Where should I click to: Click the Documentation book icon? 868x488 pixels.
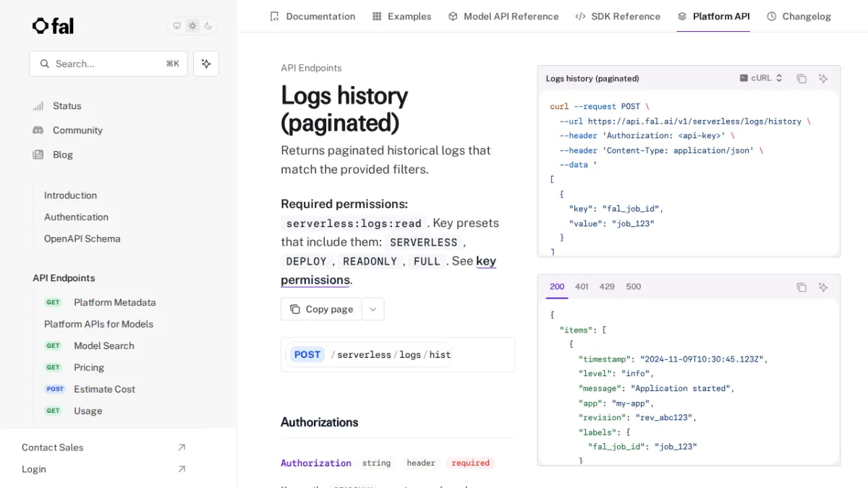pos(274,16)
